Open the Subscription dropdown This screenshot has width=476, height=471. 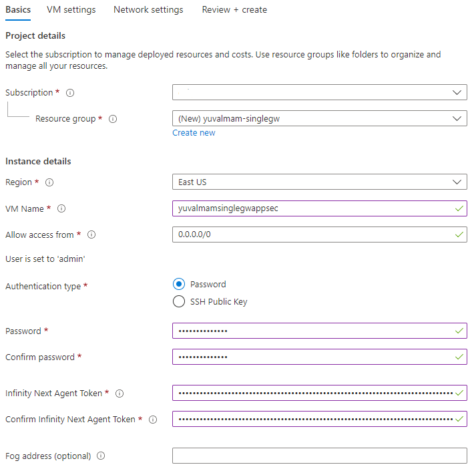[319, 92]
